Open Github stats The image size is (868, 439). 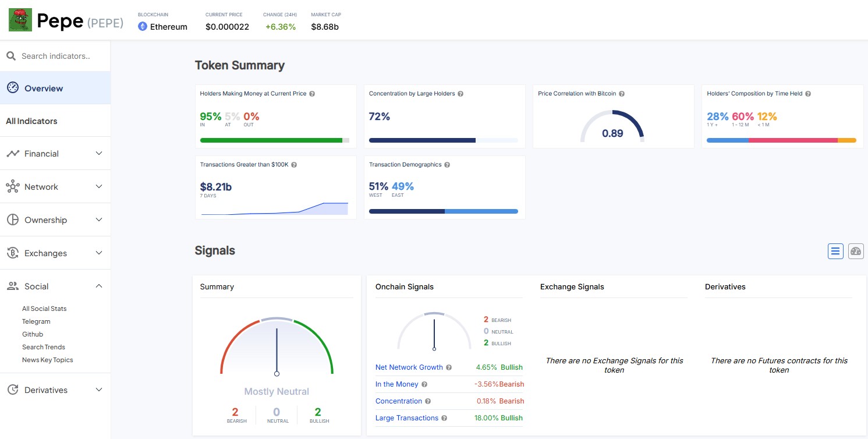(33, 334)
